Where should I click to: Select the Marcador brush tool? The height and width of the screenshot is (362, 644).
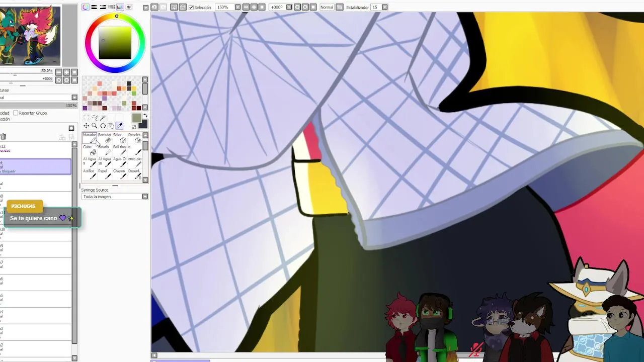coord(90,139)
